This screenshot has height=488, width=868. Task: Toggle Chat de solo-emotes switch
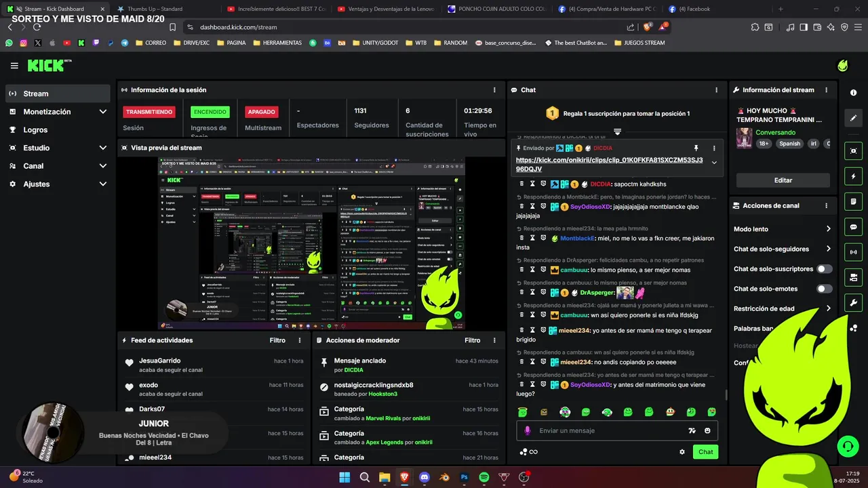pos(824,289)
